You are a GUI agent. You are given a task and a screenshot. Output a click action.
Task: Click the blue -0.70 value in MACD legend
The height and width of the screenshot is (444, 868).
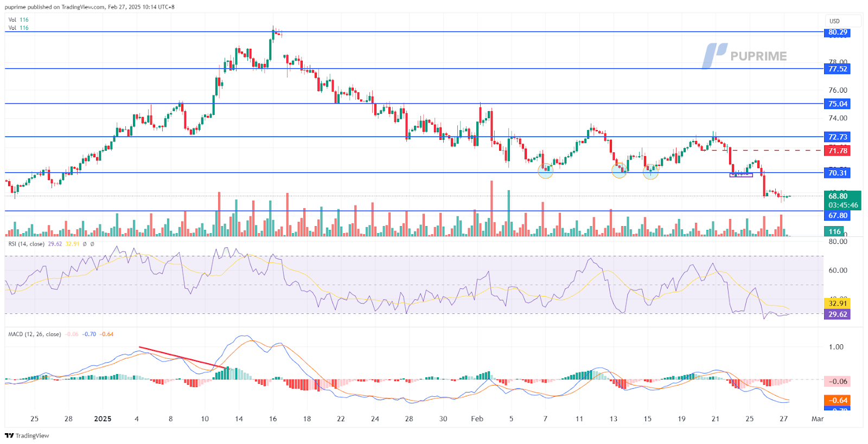coord(89,334)
